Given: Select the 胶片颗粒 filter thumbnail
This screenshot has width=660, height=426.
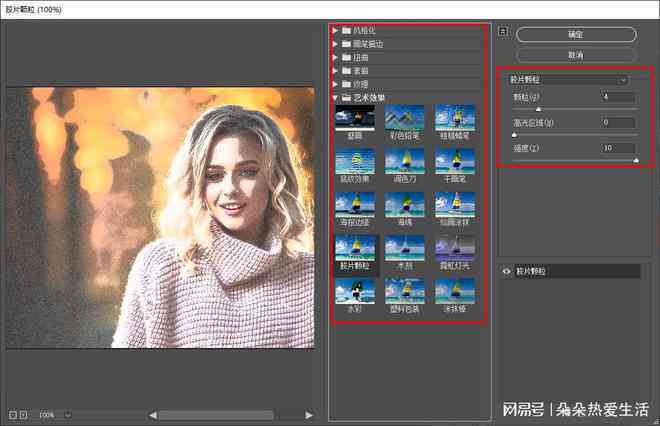Looking at the screenshot, I should point(355,248).
